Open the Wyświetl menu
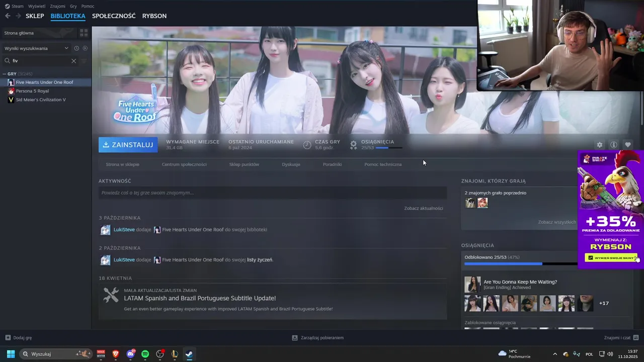The height and width of the screenshot is (362, 644). coord(37,6)
